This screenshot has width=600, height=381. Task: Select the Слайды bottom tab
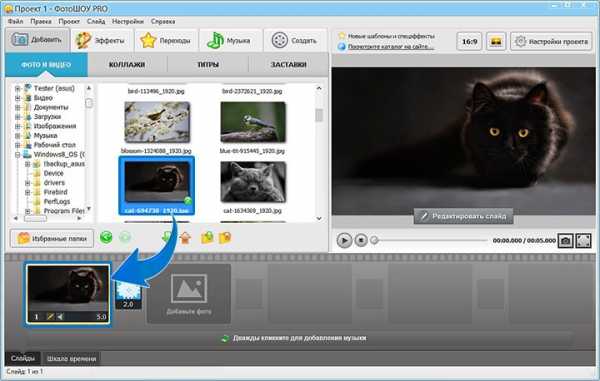click(x=23, y=358)
